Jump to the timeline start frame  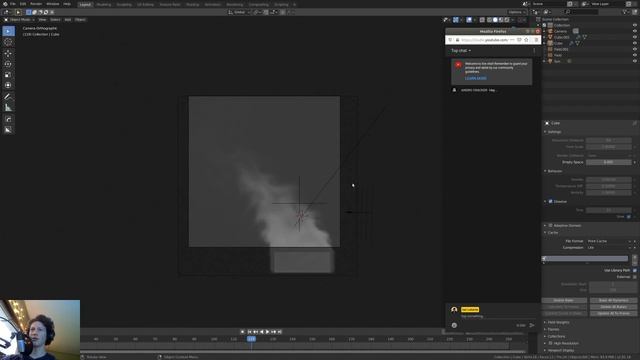[250, 332]
